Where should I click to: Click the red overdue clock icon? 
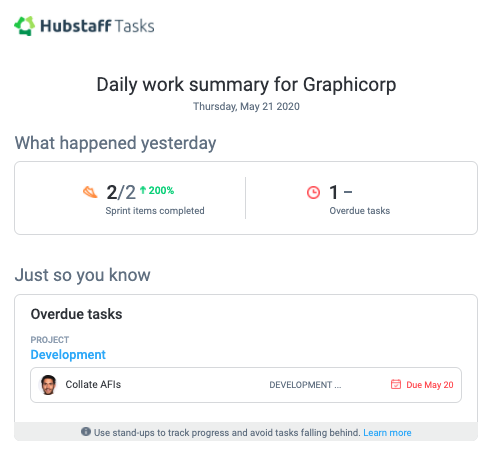point(313,192)
